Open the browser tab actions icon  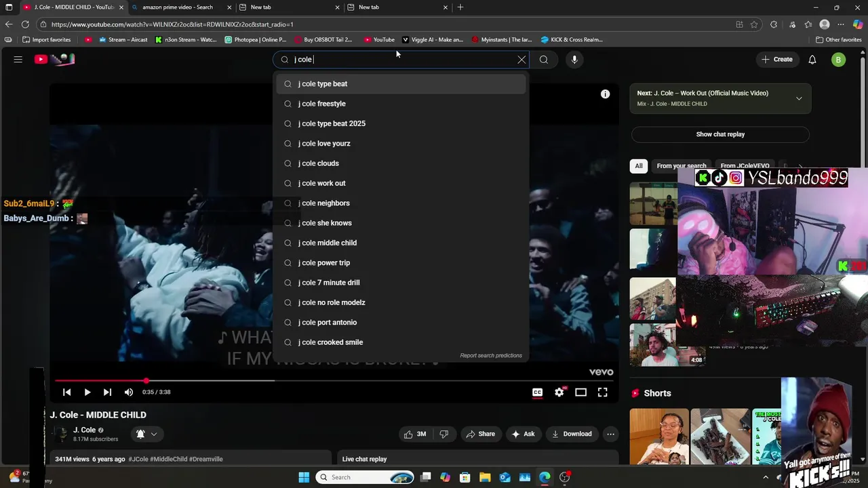(x=9, y=7)
